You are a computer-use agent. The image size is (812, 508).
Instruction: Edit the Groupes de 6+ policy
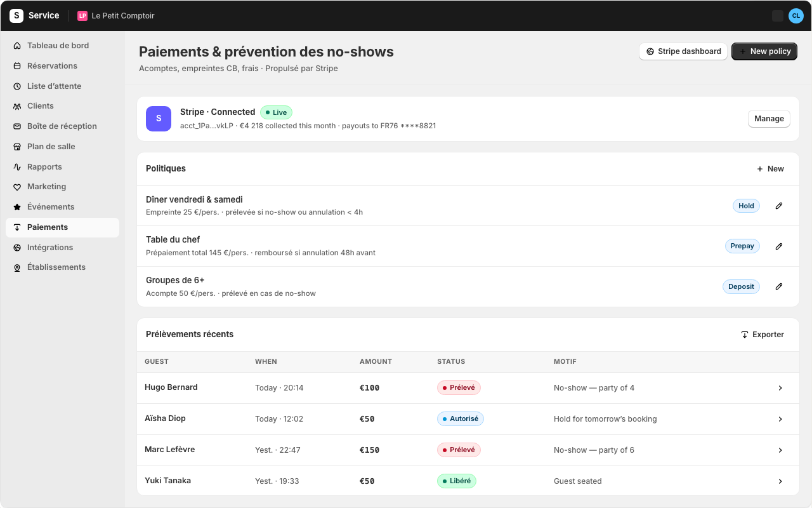pos(779,286)
